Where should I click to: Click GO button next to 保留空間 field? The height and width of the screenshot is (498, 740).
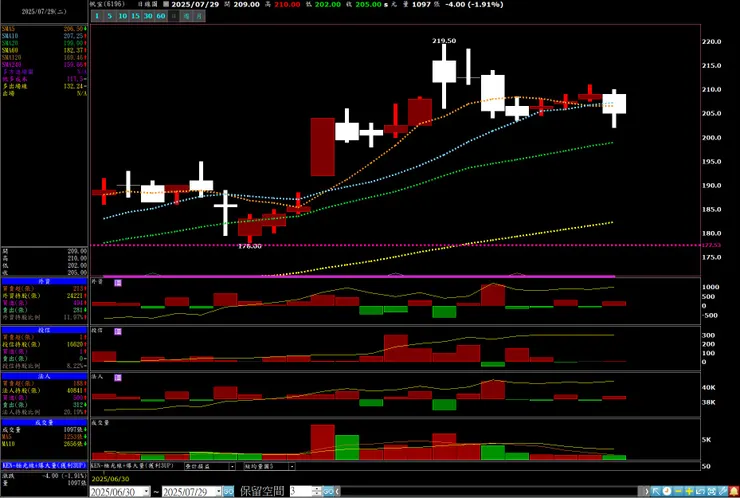[x=328, y=491]
